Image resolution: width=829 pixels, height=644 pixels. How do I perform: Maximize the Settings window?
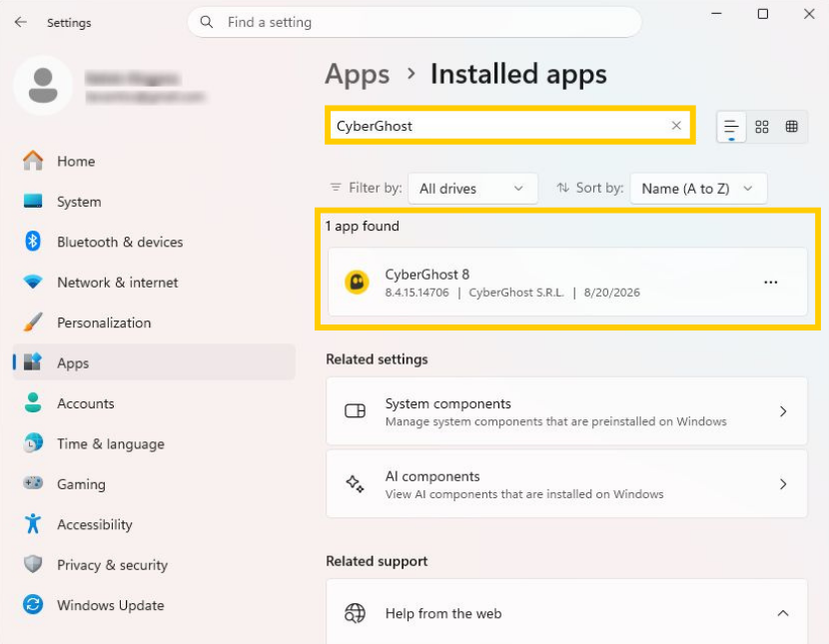click(762, 14)
